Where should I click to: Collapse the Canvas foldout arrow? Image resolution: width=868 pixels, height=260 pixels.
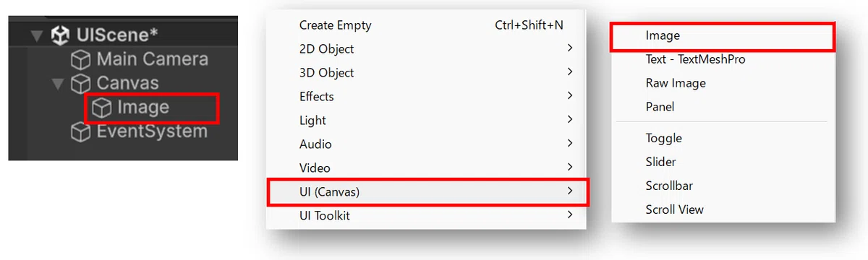click(x=58, y=84)
